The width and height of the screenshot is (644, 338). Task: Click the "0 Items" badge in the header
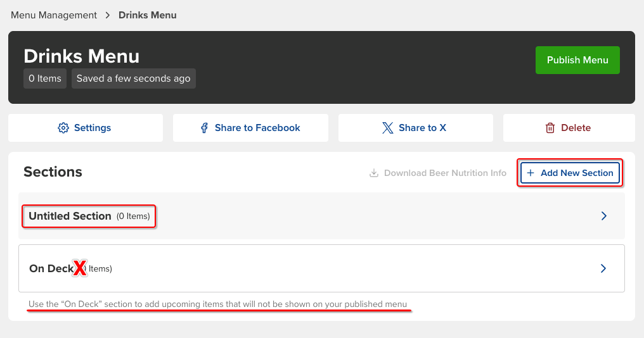pyautogui.click(x=45, y=78)
